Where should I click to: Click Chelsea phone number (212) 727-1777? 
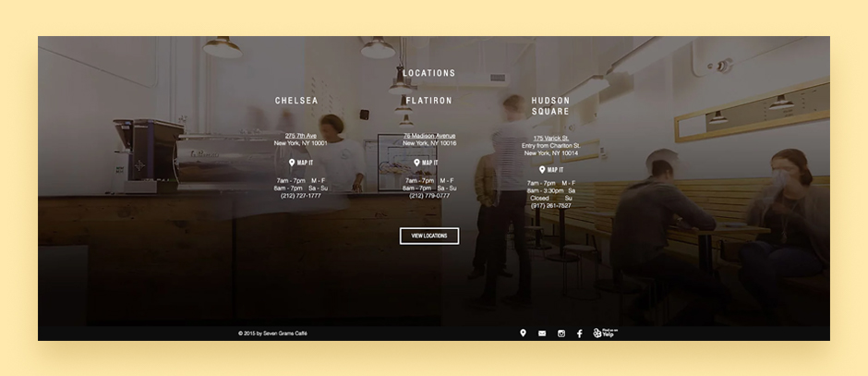click(x=301, y=196)
